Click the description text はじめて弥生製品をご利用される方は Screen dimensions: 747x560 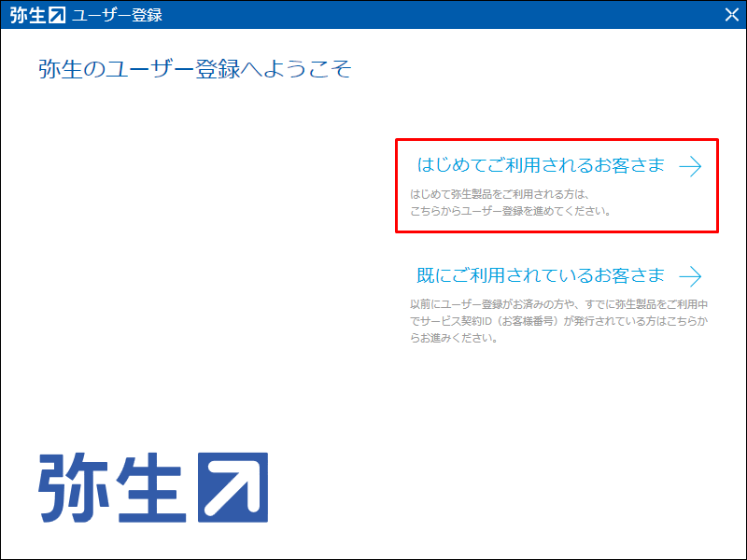coord(500,194)
